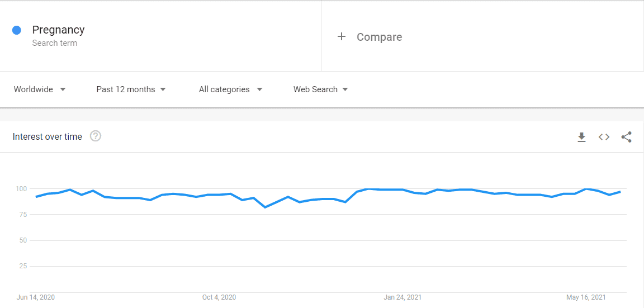
Task: Expand the Worldwide region dropdown
Action: pos(40,89)
